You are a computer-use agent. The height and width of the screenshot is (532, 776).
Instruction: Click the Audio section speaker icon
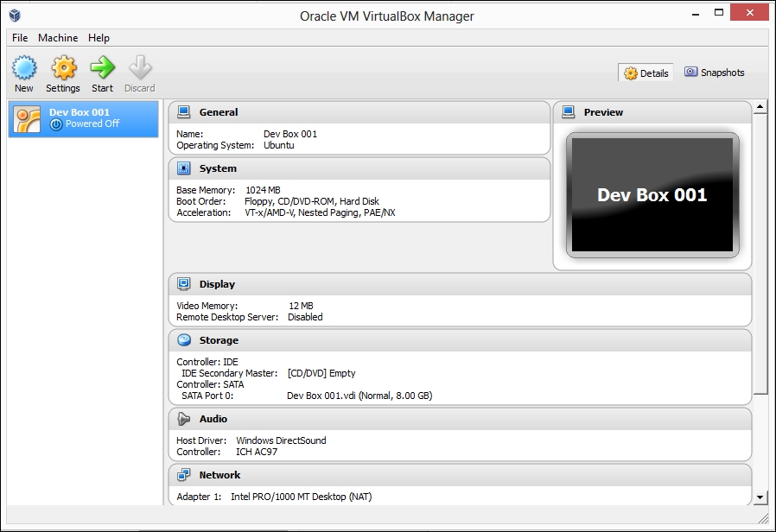pos(183,419)
